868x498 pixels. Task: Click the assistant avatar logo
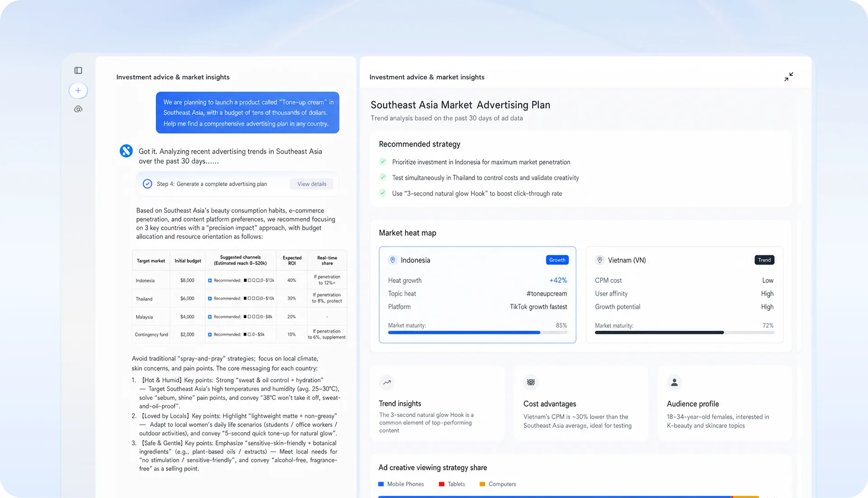(x=126, y=151)
